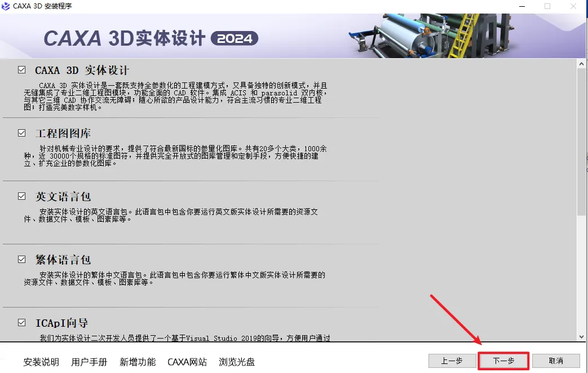Image resolution: width=588 pixels, height=373 pixels.
Task: Cancel installation with the 取消 button
Action: click(x=556, y=361)
